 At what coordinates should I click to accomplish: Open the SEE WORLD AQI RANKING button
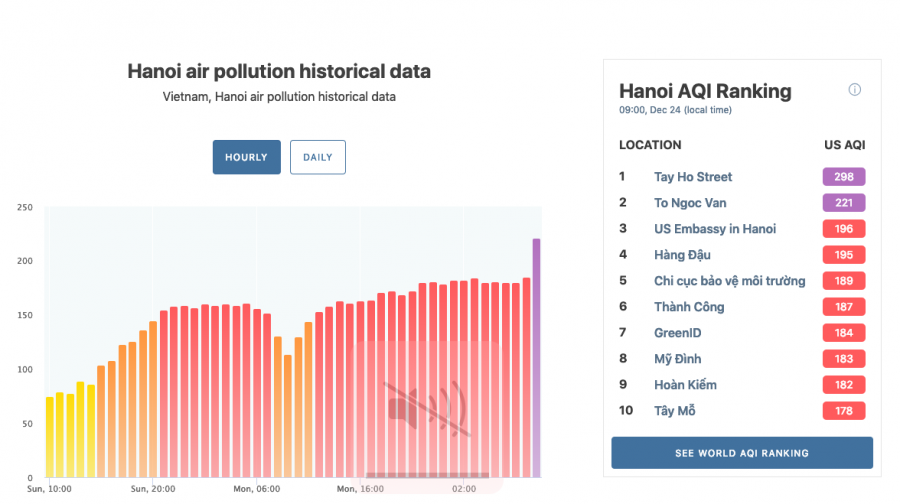pos(742,453)
